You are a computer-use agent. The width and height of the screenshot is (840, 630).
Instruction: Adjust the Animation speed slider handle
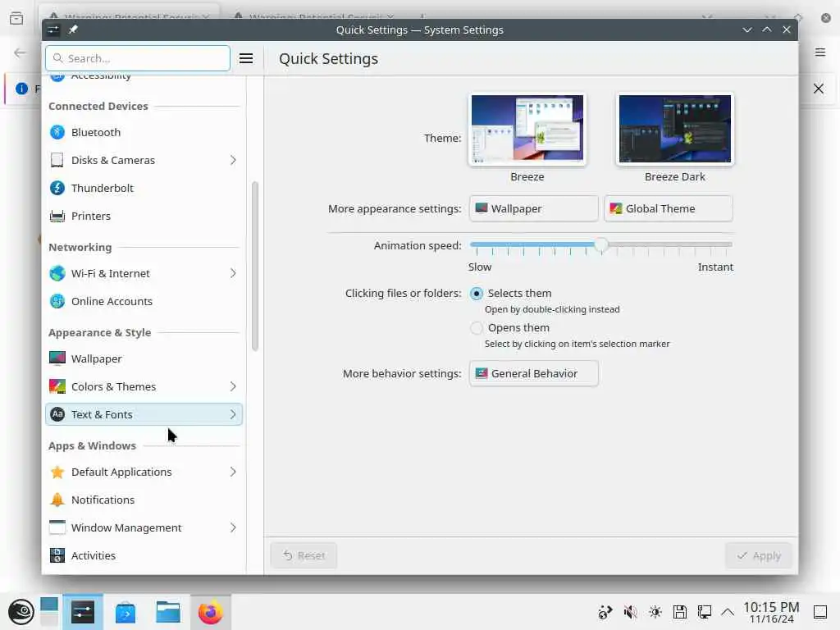601,244
